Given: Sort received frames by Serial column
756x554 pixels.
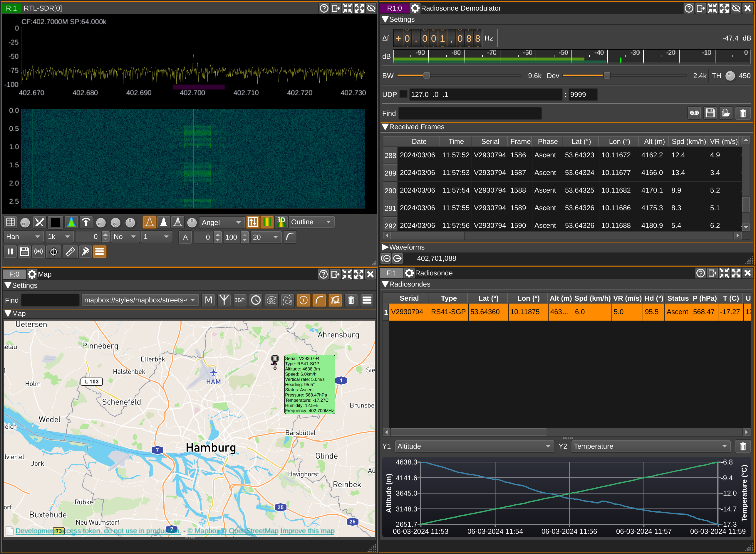Looking at the screenshot, I should [x=490, y=142].
